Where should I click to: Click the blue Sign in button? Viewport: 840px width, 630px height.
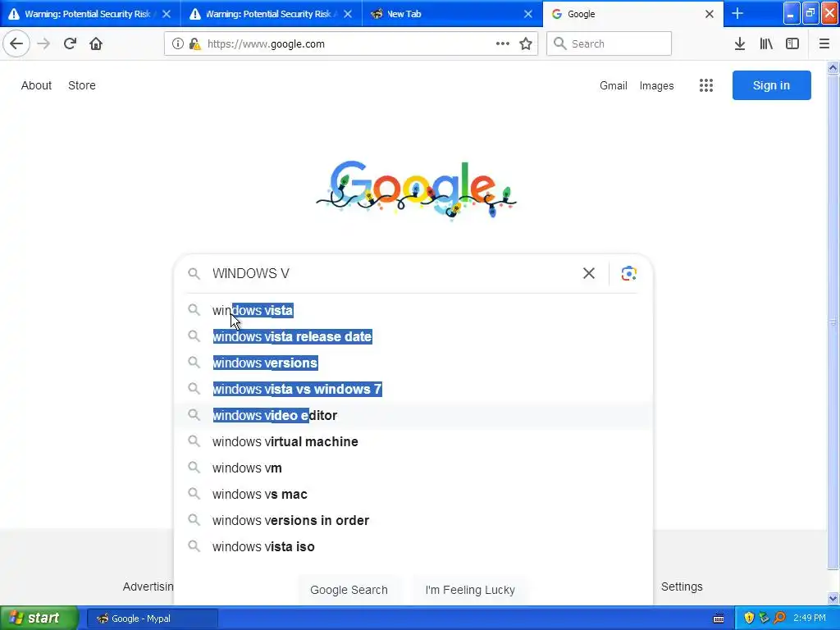coord(771,85)
